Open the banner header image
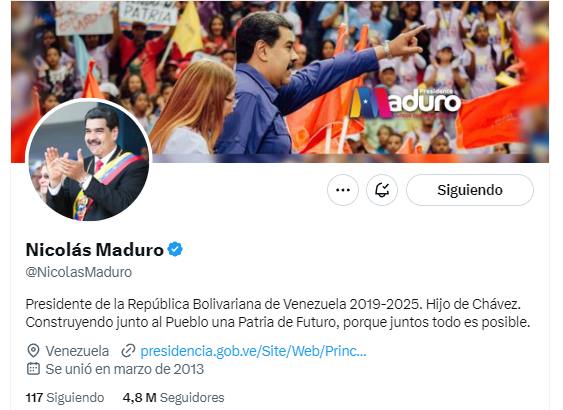The height and width of the screenshot is (410, 563). click(280, 81)
